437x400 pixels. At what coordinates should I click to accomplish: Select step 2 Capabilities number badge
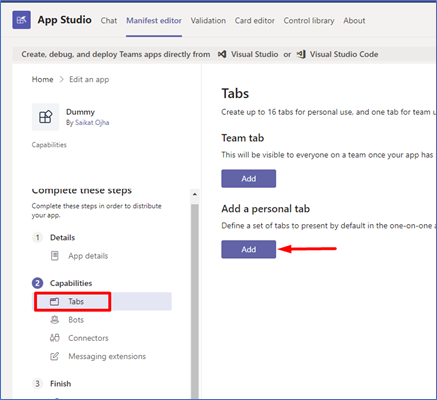click(x=37, y=283)
